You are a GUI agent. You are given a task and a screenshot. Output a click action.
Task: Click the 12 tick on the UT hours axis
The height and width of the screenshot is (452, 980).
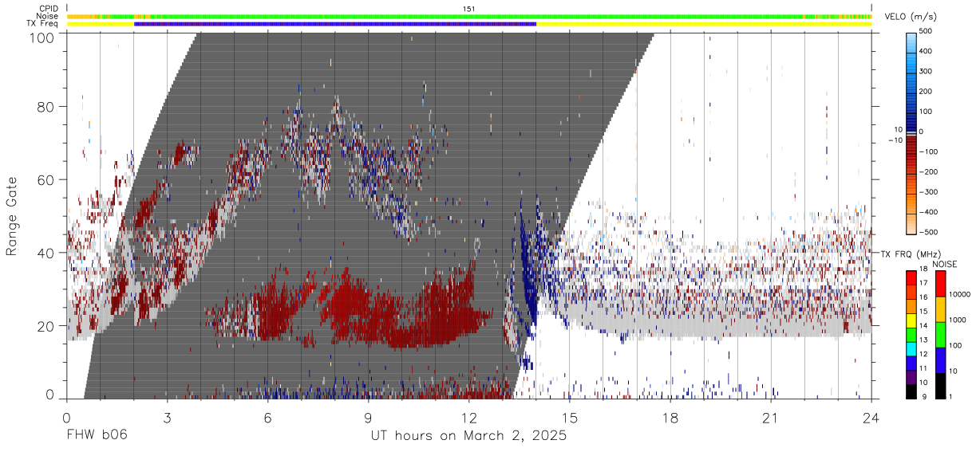pos(468,418)
